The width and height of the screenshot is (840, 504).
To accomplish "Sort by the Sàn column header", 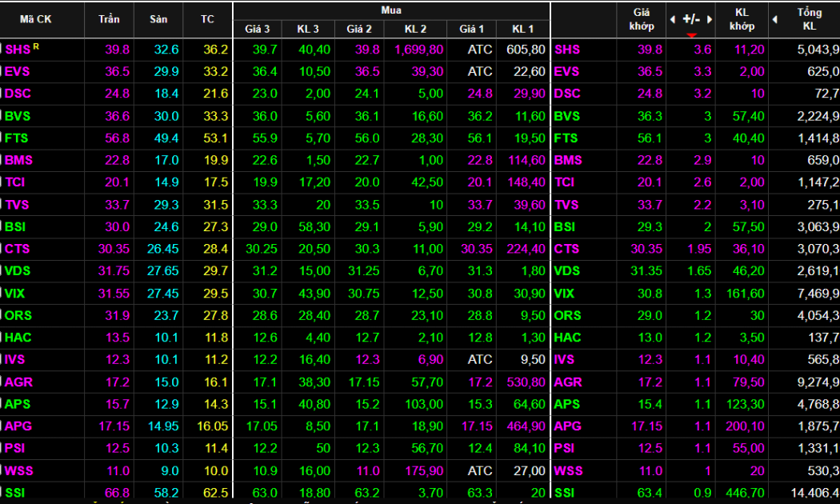I will pos(158,19).
